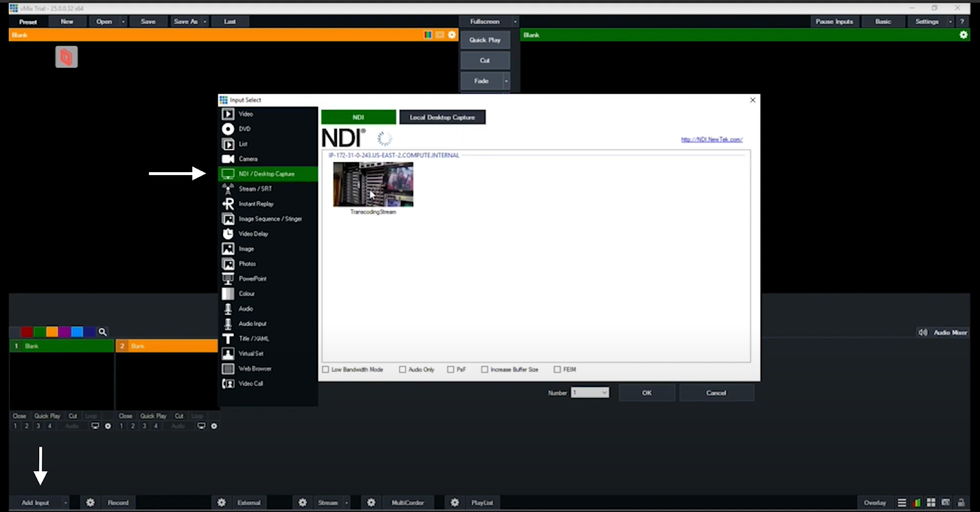This screenshot has height=512, width=980.
Task: Check Increase Buffer Size
Action: click(x=484, y=370)
